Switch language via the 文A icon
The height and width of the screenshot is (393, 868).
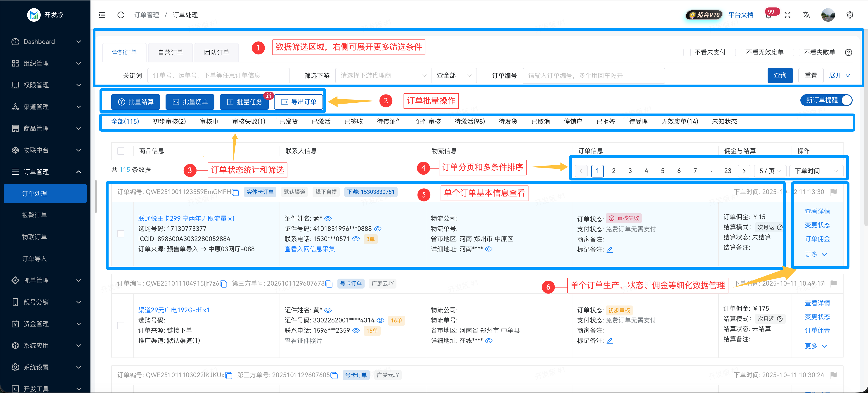(x=806, y=15)
